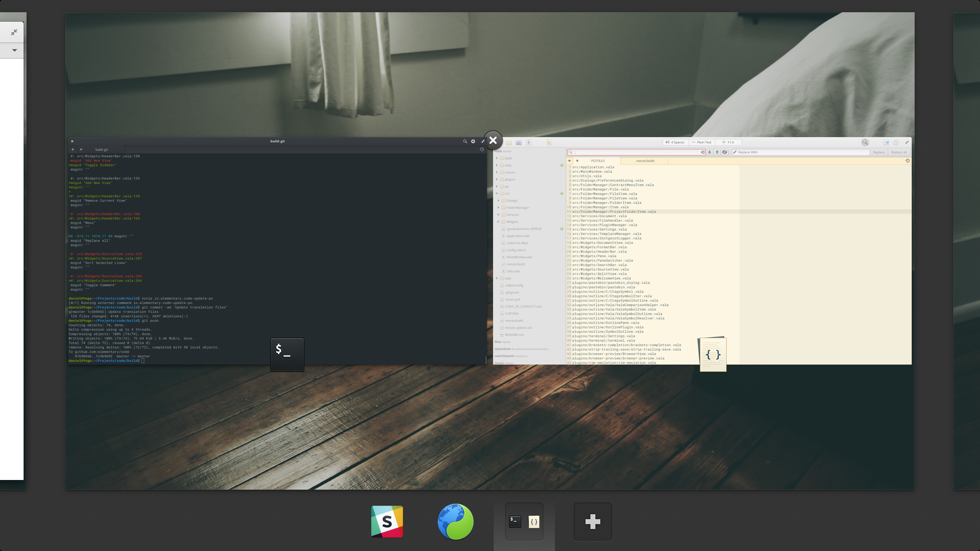This screenshot has height=551, width=980.
Task: Open the 4 Spaces indentation dropdown
Action: [x=675, y=142]
